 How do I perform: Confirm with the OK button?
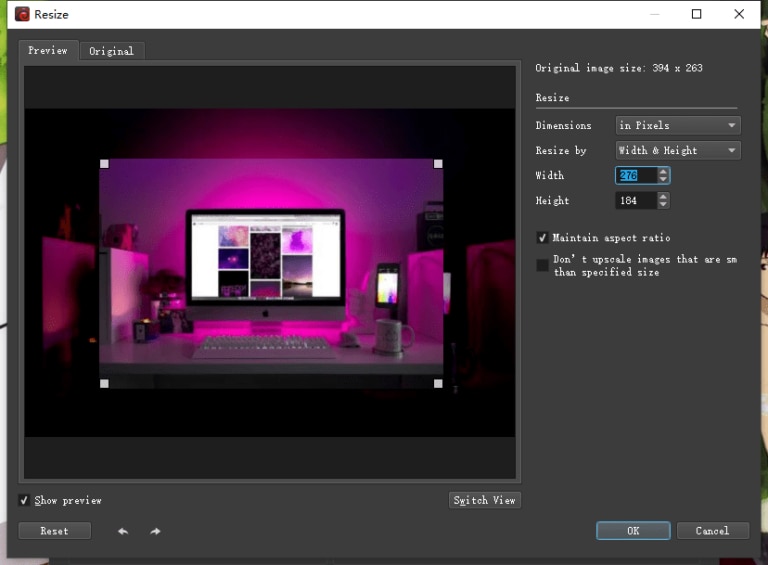pos(633,531)
